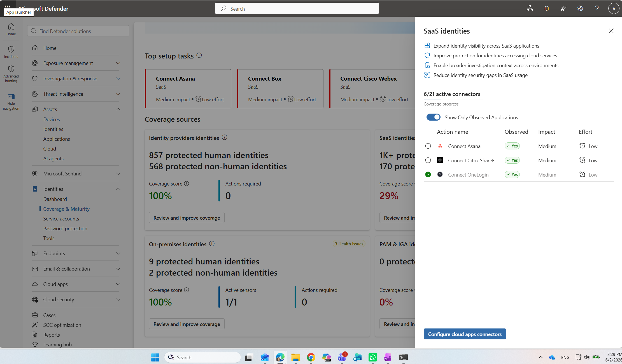Screen dimensions: 622x364
Task: Select the Connect Asana radio button
Action: pos(428,146)
